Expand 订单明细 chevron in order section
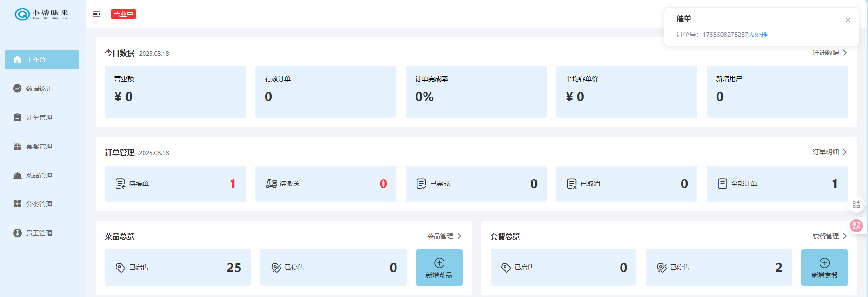868x297 pixels. pos(844,152)
